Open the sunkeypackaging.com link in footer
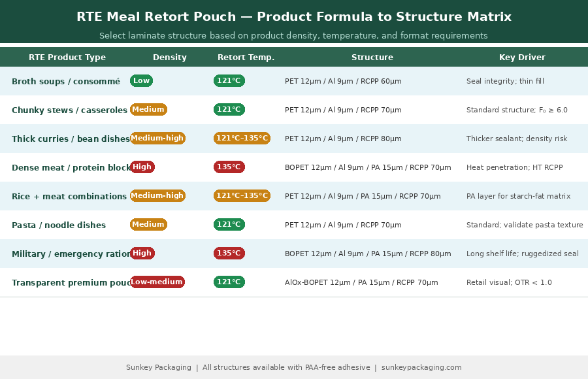Viewport: 588px width, 379px height. [x=421, y=367]
